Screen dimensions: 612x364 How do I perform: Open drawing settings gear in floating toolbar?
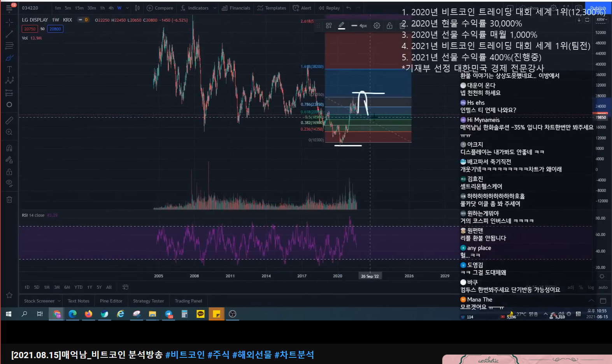377,26
